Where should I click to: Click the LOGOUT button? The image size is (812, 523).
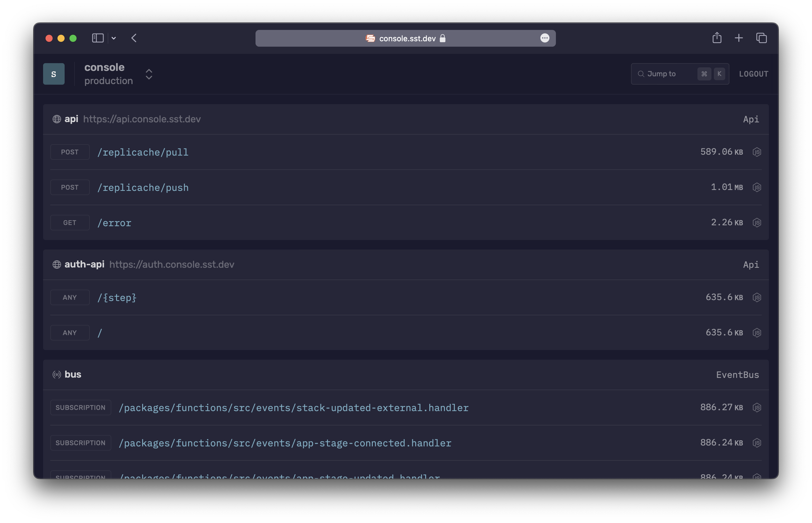[x=754, y=74]
